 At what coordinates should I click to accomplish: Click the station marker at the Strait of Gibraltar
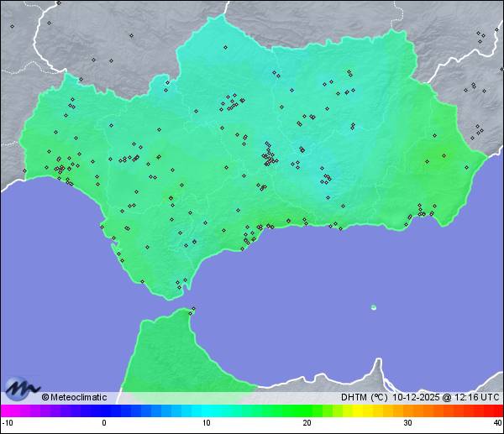(x=179, y=286)
